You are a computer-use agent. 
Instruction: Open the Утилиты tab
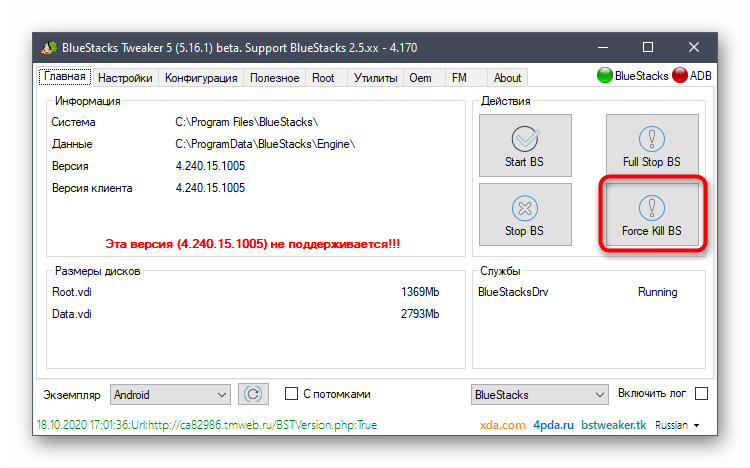[375, 78]
